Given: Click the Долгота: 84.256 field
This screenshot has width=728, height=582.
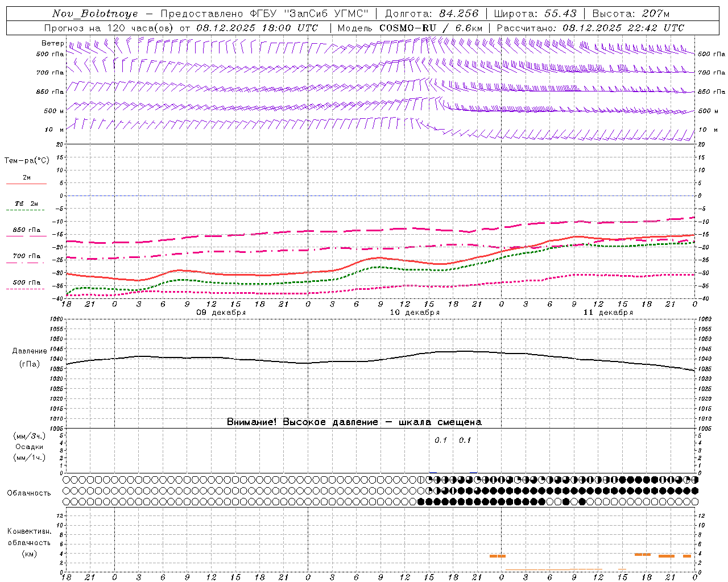Looking at the screenshot, I should click(x=432, y=14).
